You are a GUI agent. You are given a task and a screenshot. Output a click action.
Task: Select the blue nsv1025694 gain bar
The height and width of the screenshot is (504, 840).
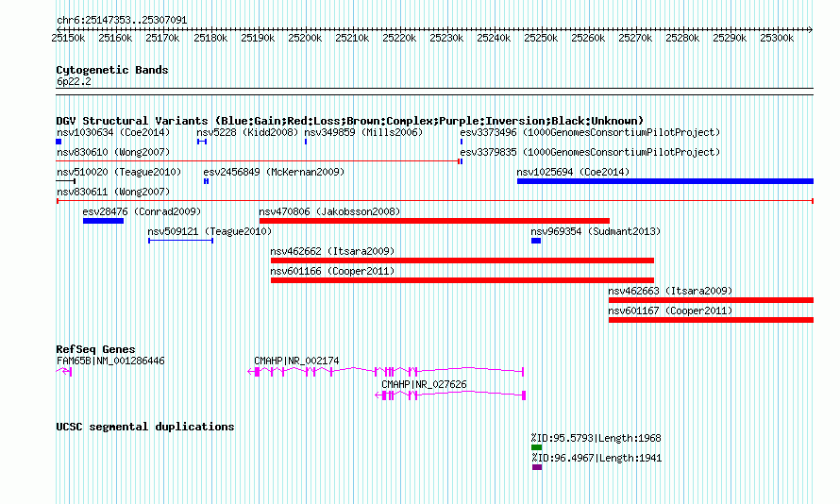click(x=665, y=181)
